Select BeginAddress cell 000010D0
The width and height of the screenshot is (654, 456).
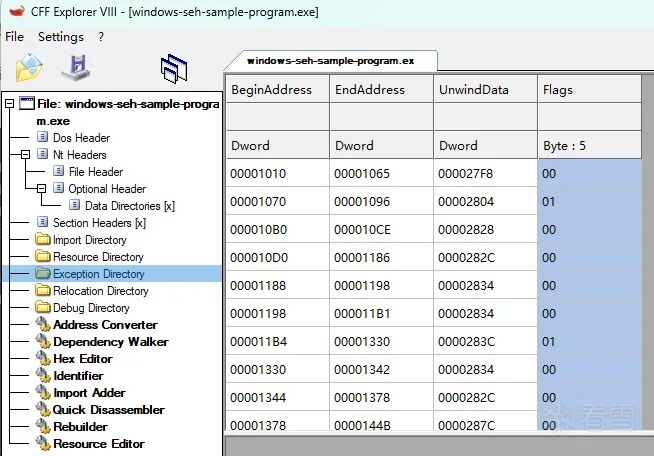coord(278,257)
